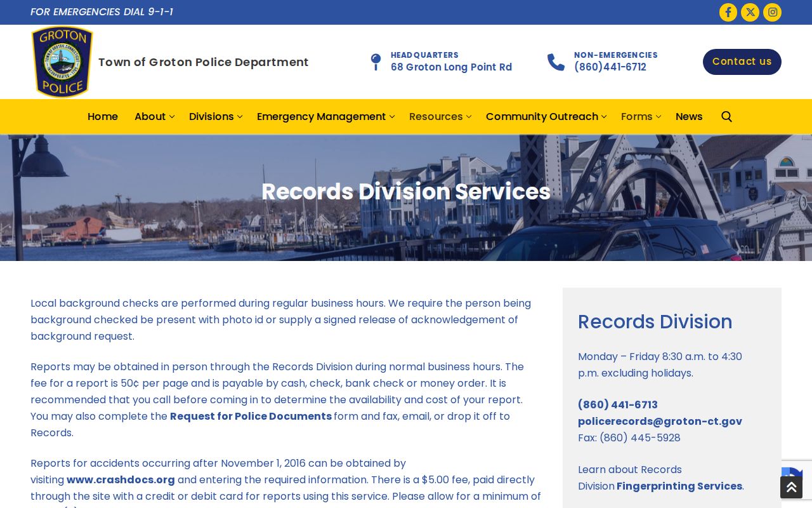Click the Groton Police badge logo

62,62
